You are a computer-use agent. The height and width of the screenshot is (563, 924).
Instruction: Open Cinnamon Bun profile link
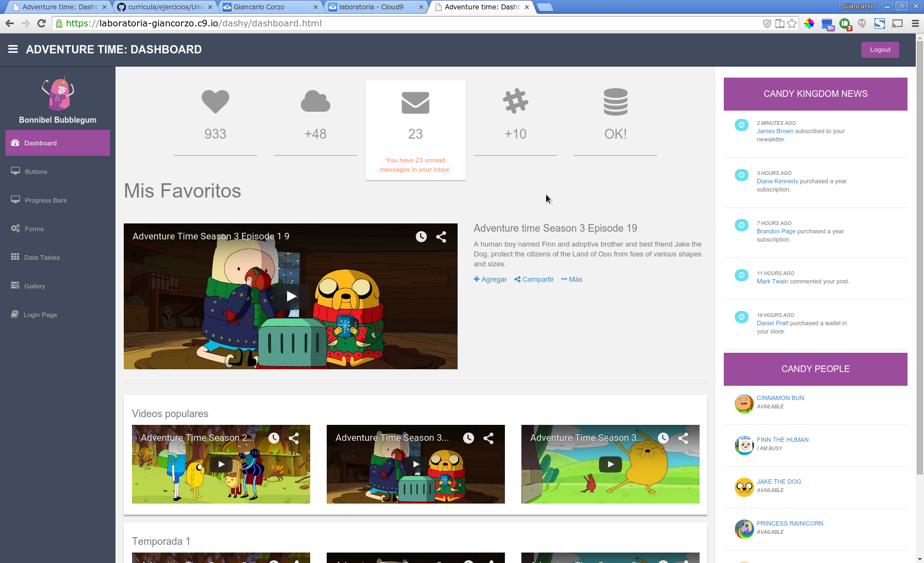[780, 398]
